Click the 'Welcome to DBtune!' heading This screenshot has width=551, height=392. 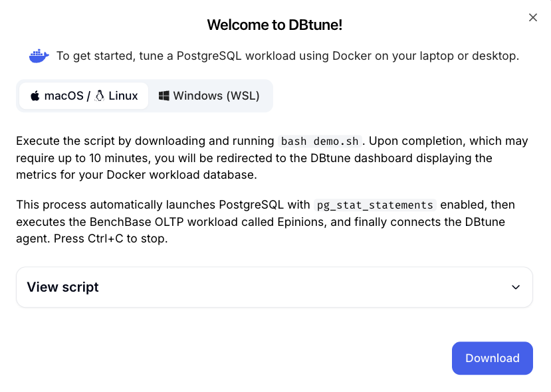pos(275,25)
